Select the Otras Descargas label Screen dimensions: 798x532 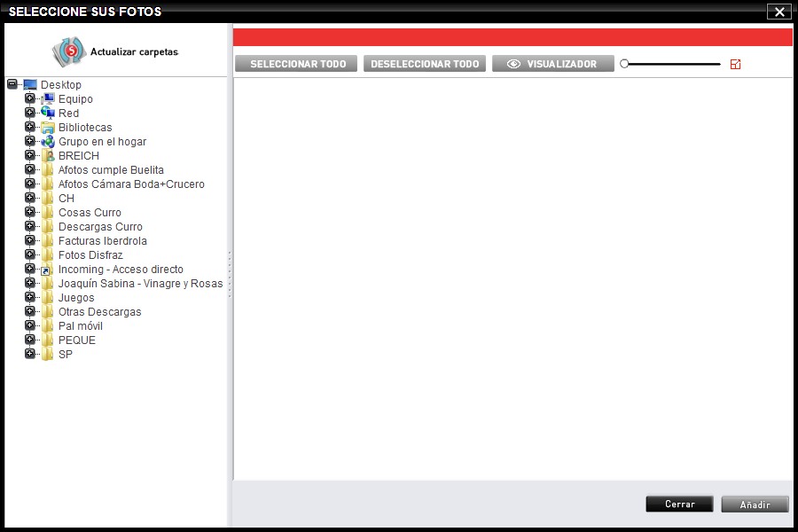tap(99, 311)
